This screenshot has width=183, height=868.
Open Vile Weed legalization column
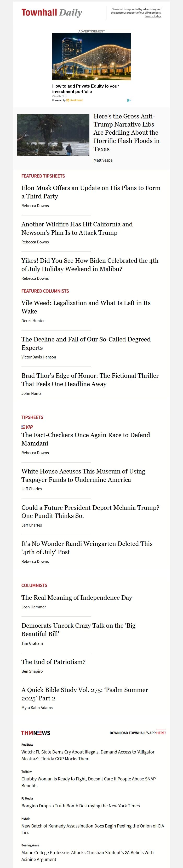coord(86,307)
